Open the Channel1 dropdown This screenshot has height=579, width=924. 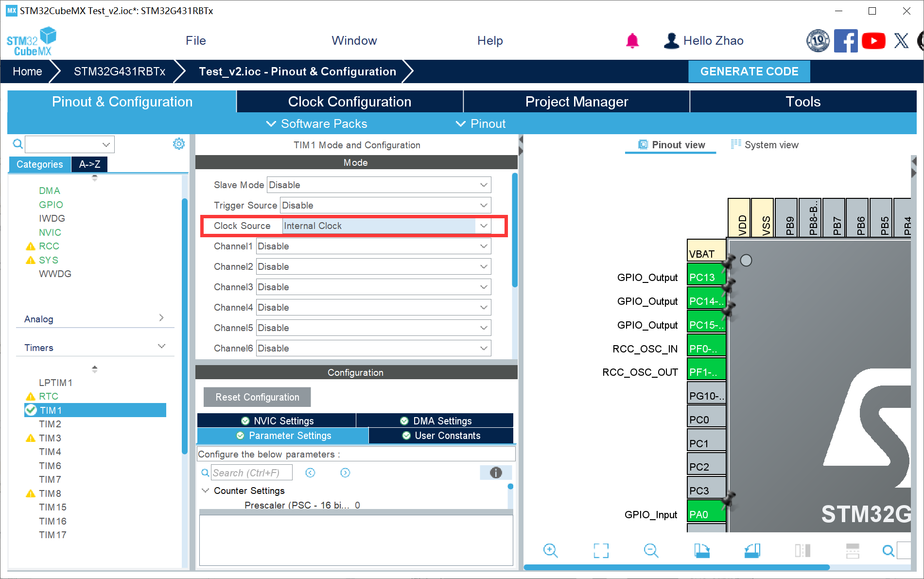pyautogui.click(x=373, y=246)
